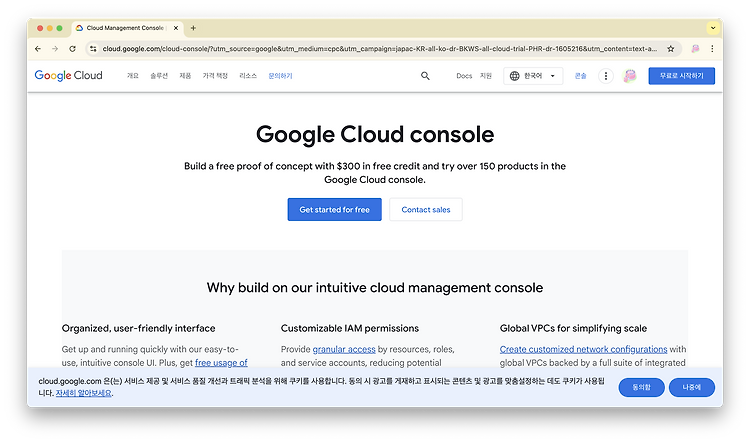Viewport: 750px width, 443px height.
Task: Click Organized, user-friendly interface heading
Action: (138, 329)
